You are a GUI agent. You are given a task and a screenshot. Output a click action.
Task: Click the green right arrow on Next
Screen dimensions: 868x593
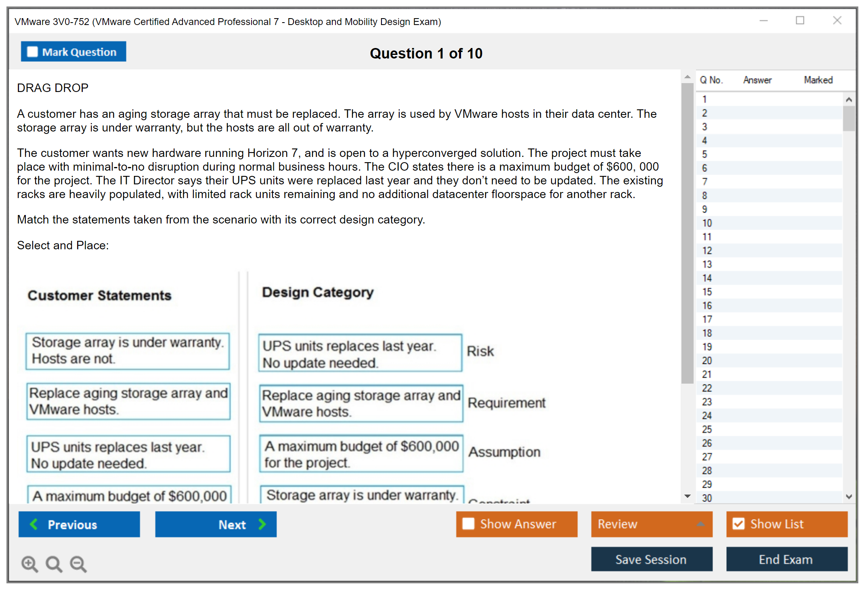pos(262,524)
